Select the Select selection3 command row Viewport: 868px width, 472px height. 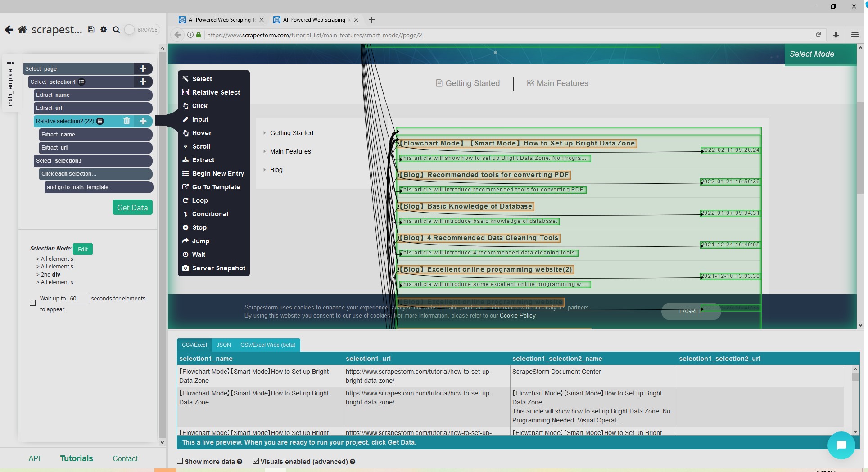93,161
